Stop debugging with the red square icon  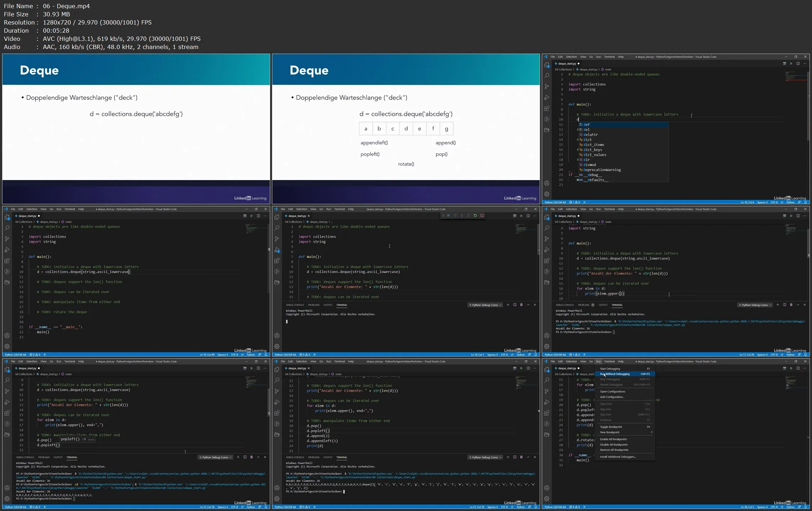[x=482, y=216]
